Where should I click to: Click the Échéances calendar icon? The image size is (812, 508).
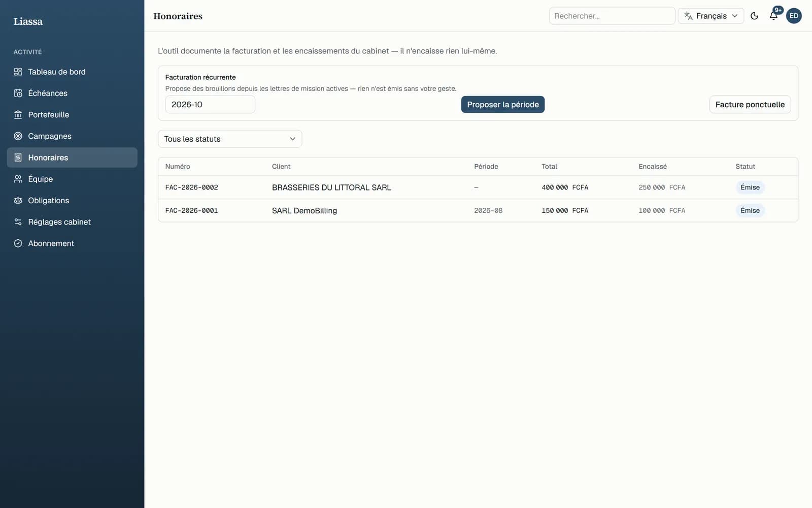click(x=18, y=93)
